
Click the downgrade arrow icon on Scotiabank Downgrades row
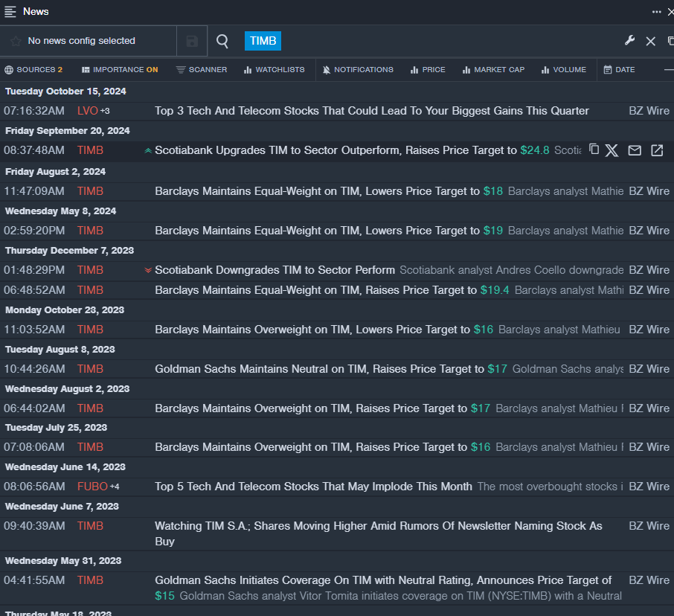[148, 270]
